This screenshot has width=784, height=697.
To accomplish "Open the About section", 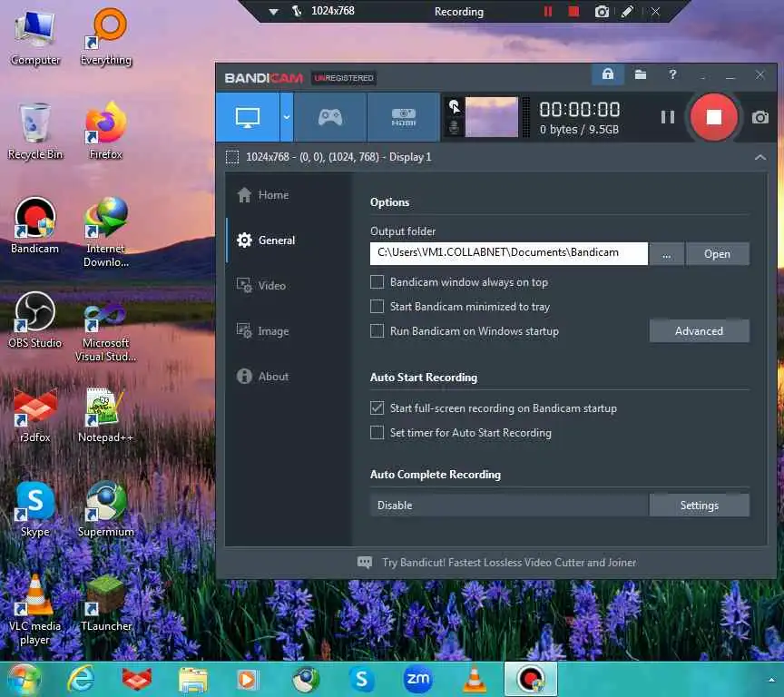I will coord(263,376).
